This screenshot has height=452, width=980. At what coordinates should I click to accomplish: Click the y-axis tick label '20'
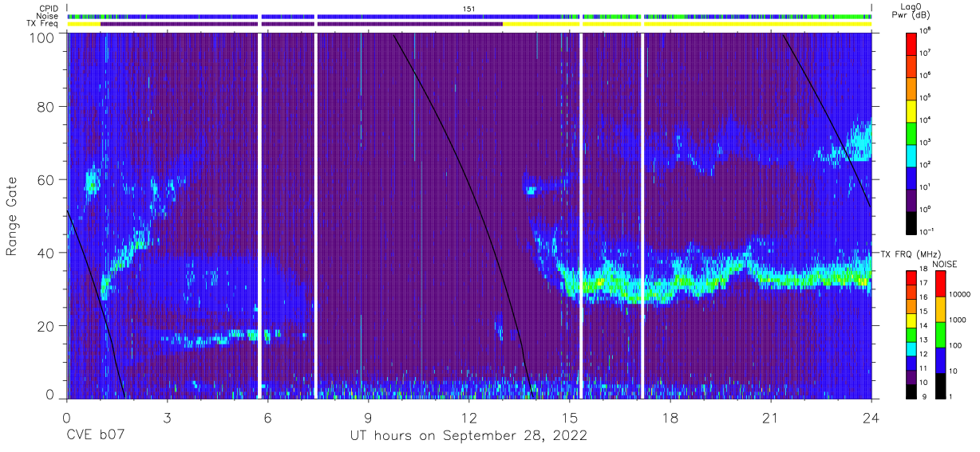(x=45, y=325)
